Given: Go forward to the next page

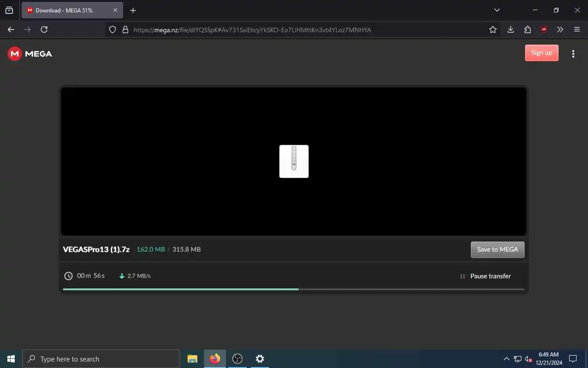Looking at the screenshot, I should [x=28, y=29].
